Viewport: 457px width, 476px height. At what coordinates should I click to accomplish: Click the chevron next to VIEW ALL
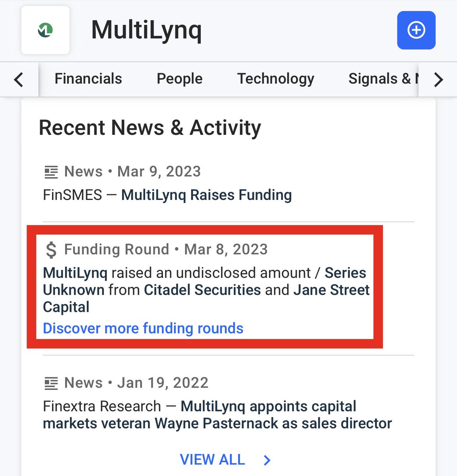click(267, 460)
